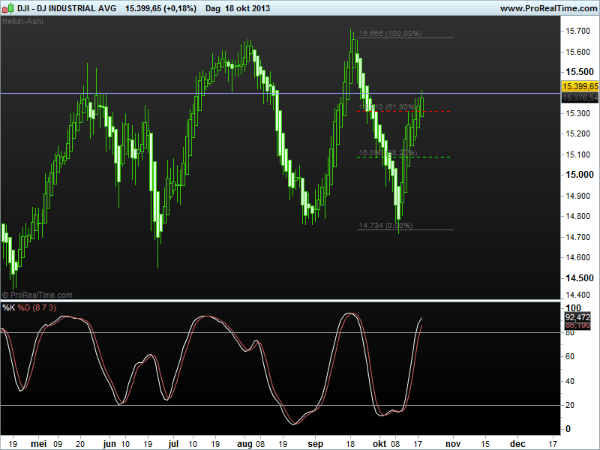Click the aug label on time axis

click(245, 444)
